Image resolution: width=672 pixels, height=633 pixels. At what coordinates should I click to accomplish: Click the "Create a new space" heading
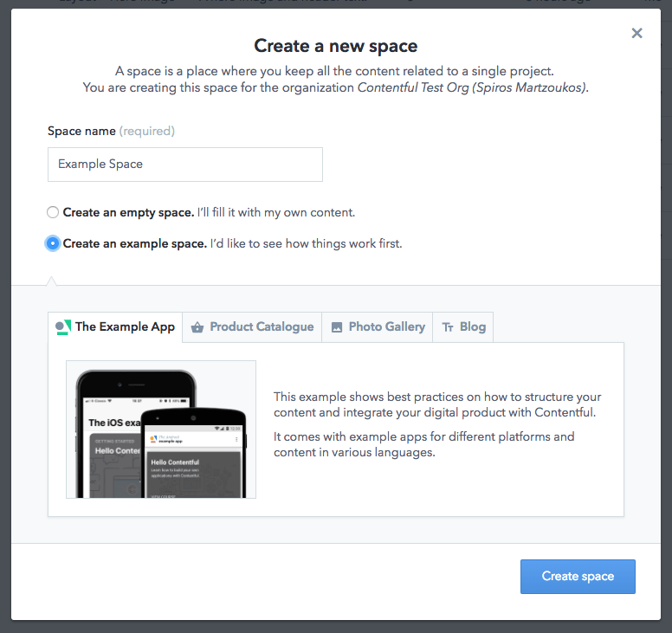(x=335, y=46)
